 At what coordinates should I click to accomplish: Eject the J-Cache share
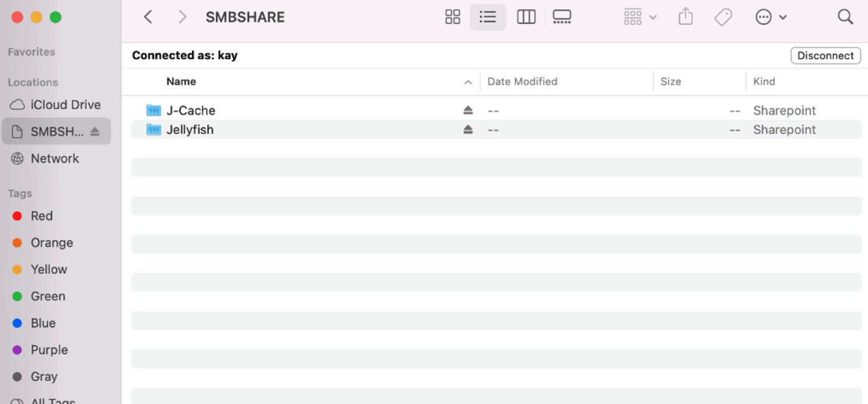click(x=468, y=110)
